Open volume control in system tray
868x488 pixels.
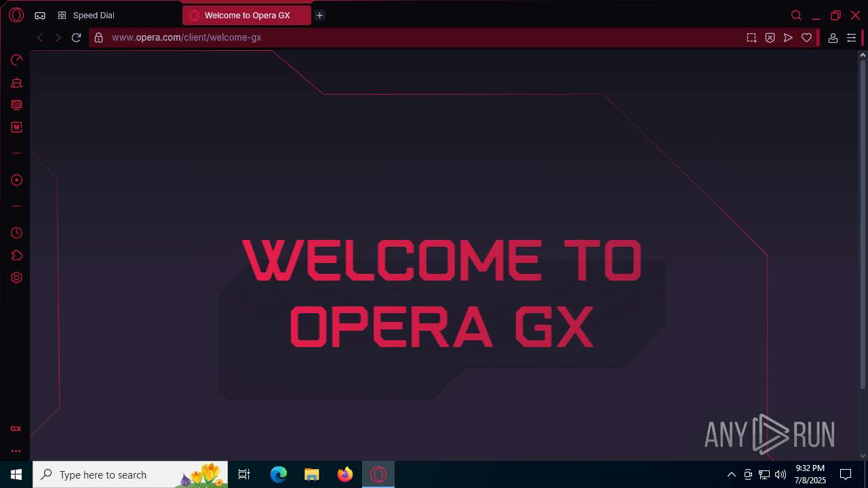pos(781,474)
